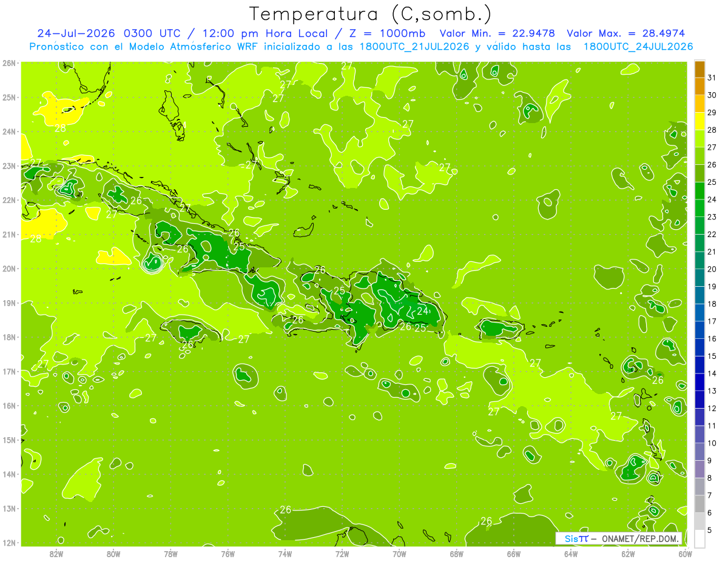728x562 pixels.
Task: Click the "19N" latitude axis label
Action: 9,303
